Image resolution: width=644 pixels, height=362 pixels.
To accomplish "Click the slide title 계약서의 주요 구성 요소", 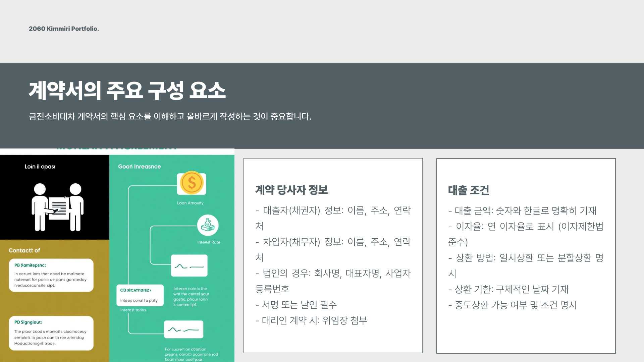I will 127,90.
